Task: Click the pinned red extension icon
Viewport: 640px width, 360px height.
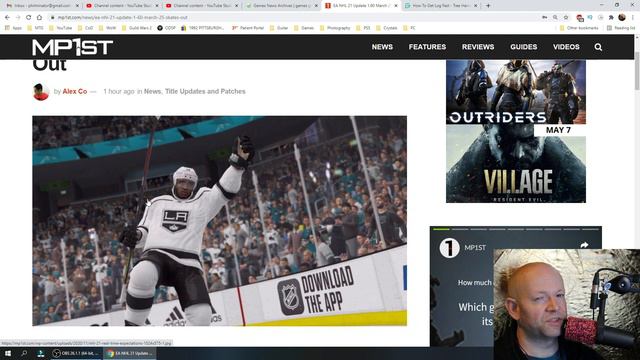Action: pyautogui.click(x=580, y=18)
